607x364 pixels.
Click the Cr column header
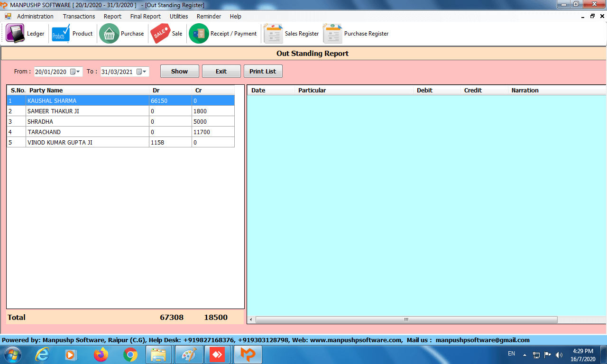click(213, 90)
